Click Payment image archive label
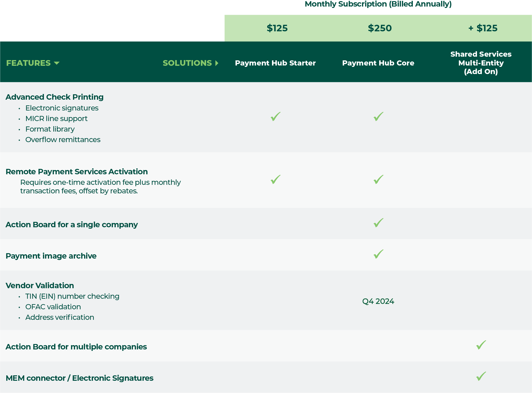The height and width of the screenshot is (393, 532). coord(51,256)
